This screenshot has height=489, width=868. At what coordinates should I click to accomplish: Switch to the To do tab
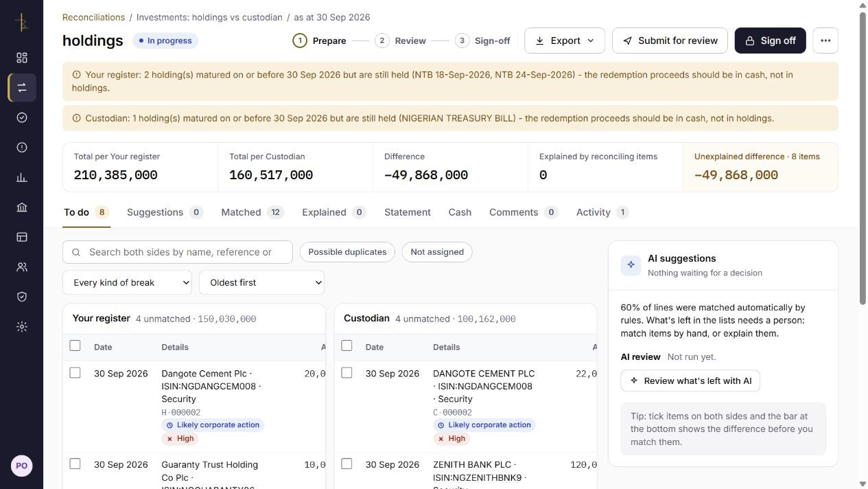86,212
